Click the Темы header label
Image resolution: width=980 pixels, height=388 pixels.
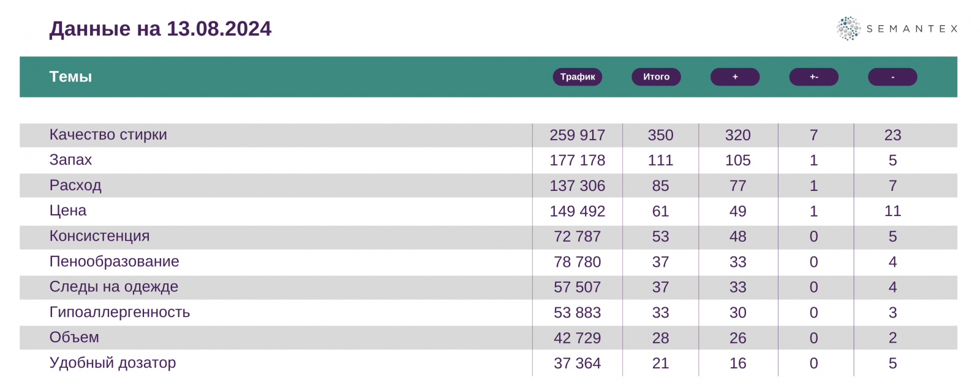[x=70, y=77]
